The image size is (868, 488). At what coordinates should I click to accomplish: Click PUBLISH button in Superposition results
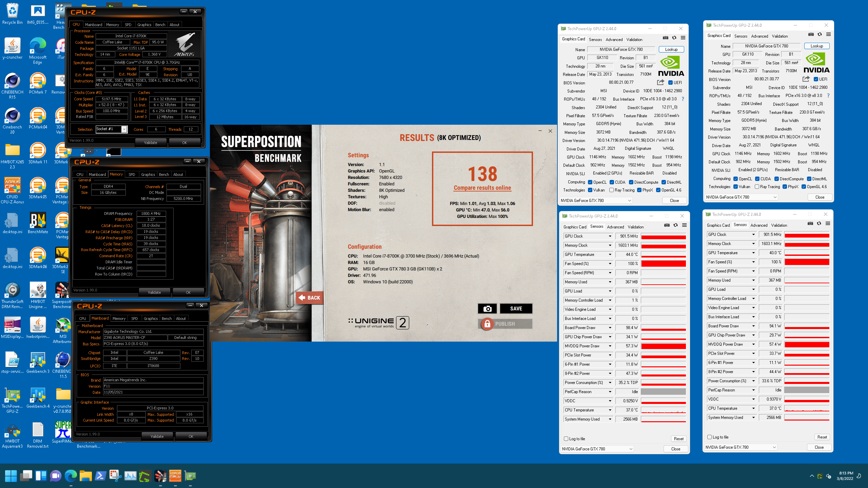pos(505,324)
